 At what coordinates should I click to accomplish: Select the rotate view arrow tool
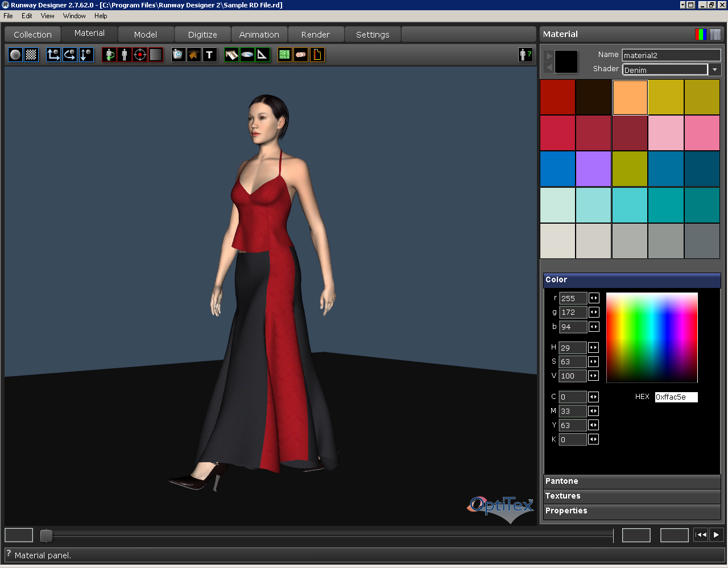[69, 55]
